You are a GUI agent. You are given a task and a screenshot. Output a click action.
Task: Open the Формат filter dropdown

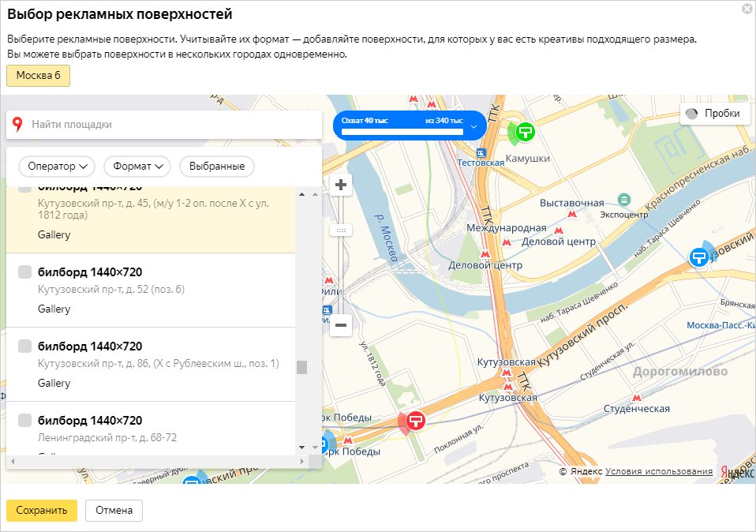(x=137, y=167)
